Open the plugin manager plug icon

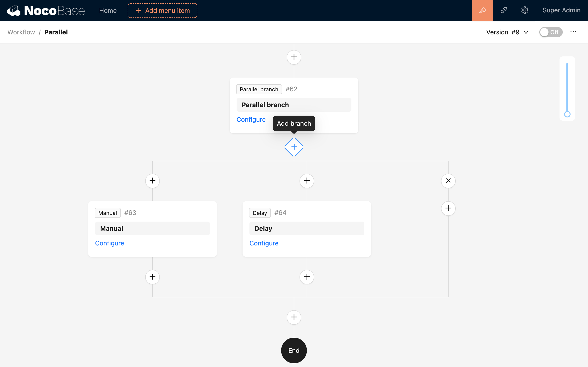coord(504,10)
